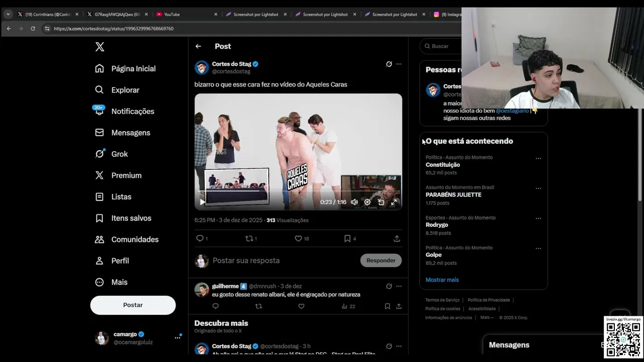Viewport: 644px width, 362px height.
Task: Open the Rodrygo trending topic
Action: click(437, 225)
